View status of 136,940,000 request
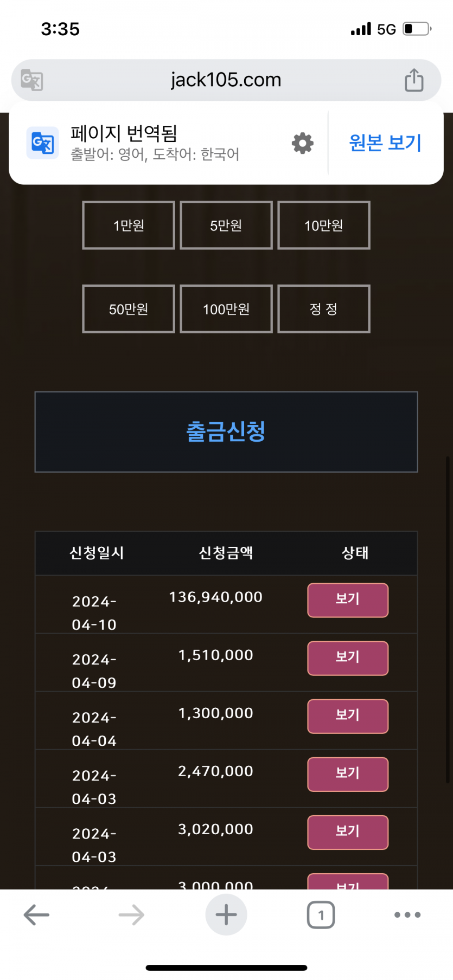453x980 pixels. click(348, 600)
